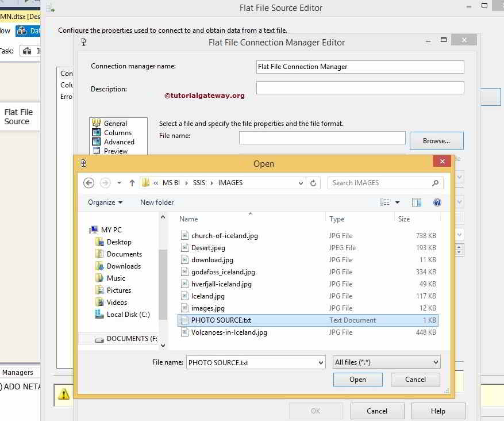Click the PHOTO SOURCE.txt document icon

(x=184, y=320)
